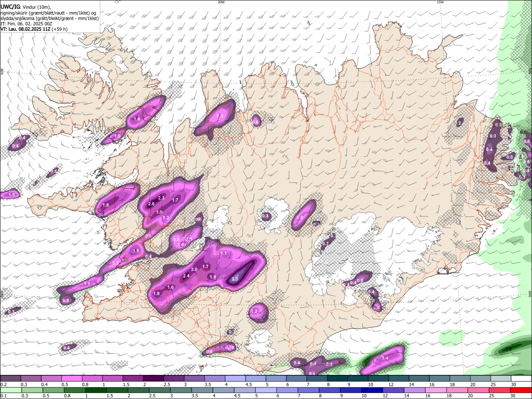532x399 pixels.
Task: Click the UWC/IG title in the header
Action: (10, 7)
